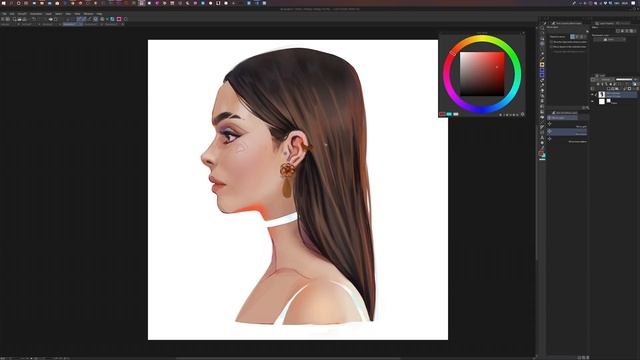Pick the red main color swatch
The height and width of the screenshot is (360, 640).
click(x=442, y=114)
